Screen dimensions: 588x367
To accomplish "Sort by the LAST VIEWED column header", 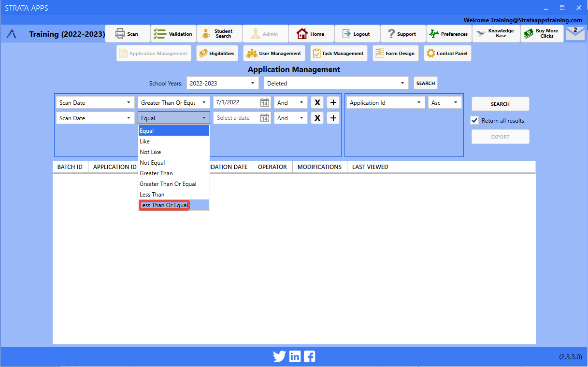I will pos(370,167).
